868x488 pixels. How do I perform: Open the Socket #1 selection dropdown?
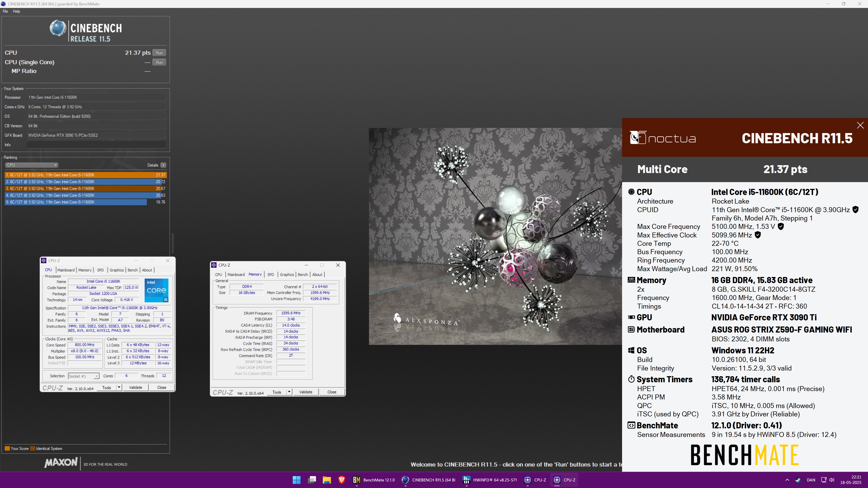(x=84, y=376)
